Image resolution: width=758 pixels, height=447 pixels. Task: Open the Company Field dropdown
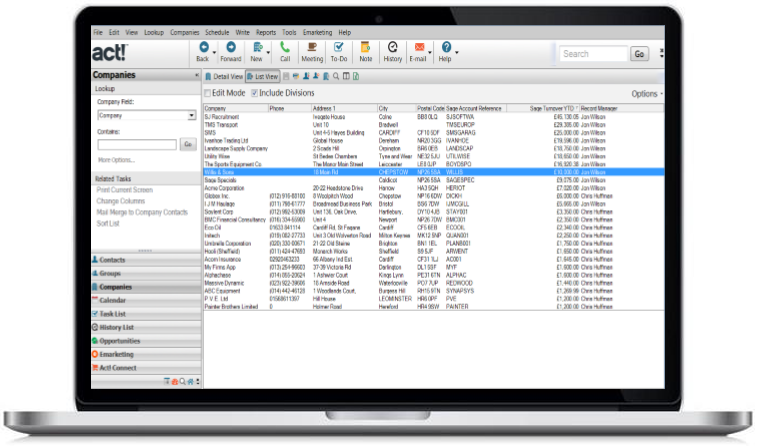(191, 115)
